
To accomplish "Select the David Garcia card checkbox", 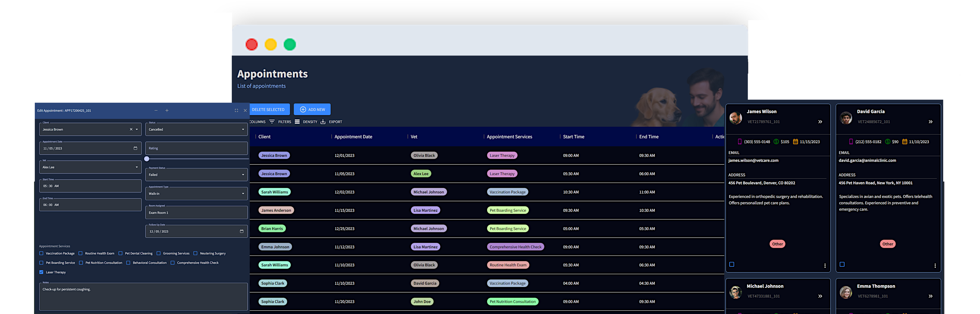I will pyautogui.click(x=842, y=264).
